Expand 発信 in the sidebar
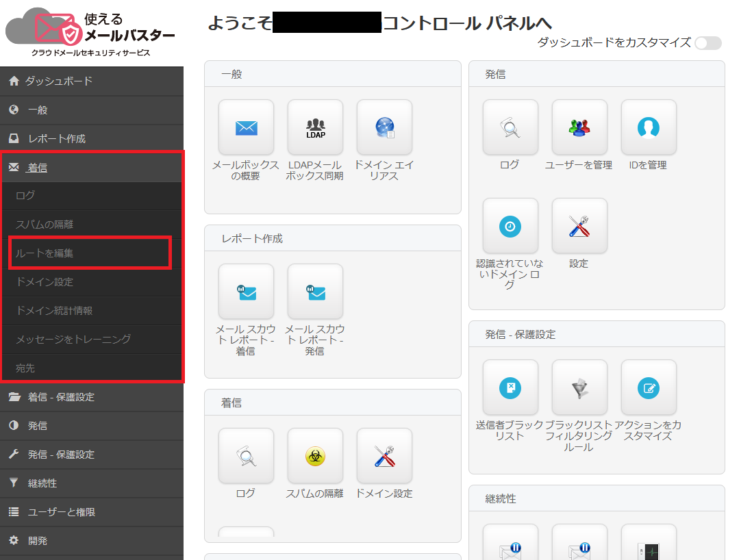Image resolution: width=752 pixels, height=560 pixels. 92,426
